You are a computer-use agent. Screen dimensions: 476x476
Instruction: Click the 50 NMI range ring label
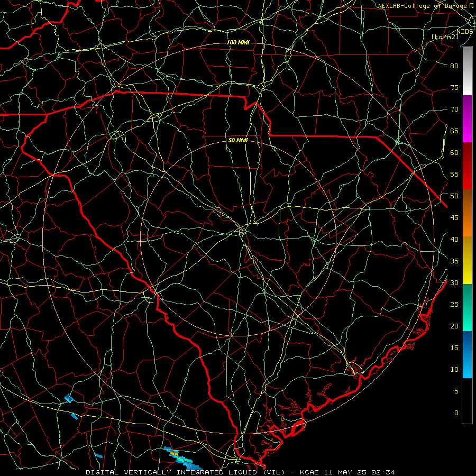click(239, 140)
